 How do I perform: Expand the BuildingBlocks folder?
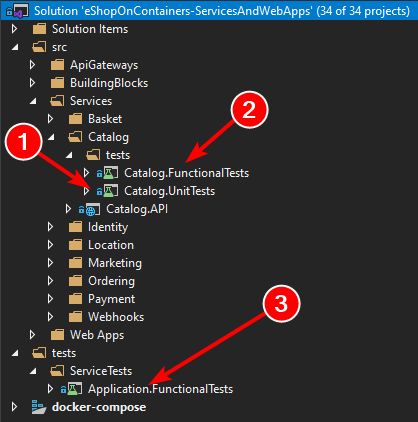point(33,83)
